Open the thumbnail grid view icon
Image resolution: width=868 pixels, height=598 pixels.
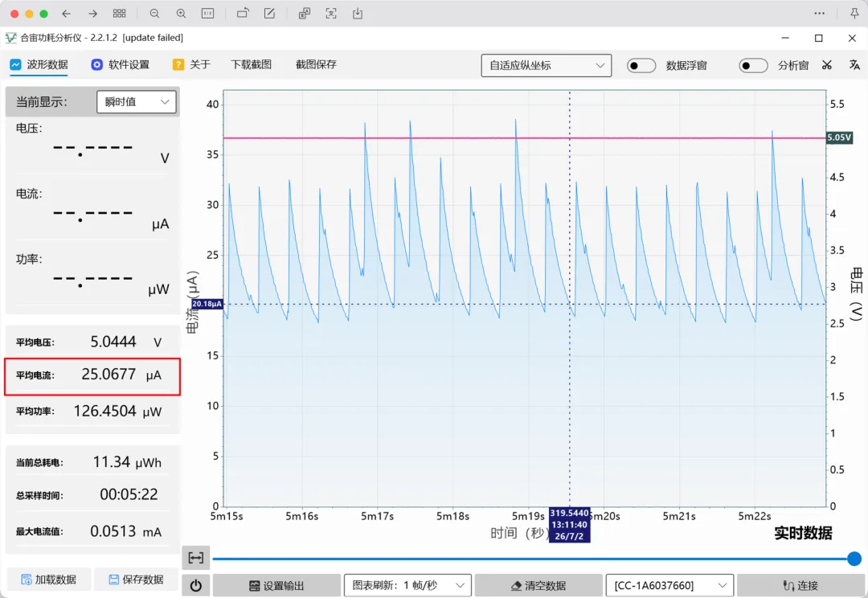(x=119, y=14)
